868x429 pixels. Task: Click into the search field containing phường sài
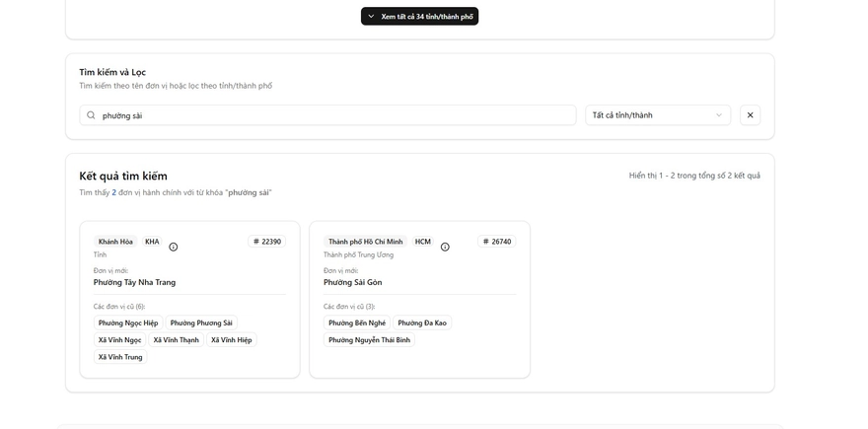tap(335, 115)
